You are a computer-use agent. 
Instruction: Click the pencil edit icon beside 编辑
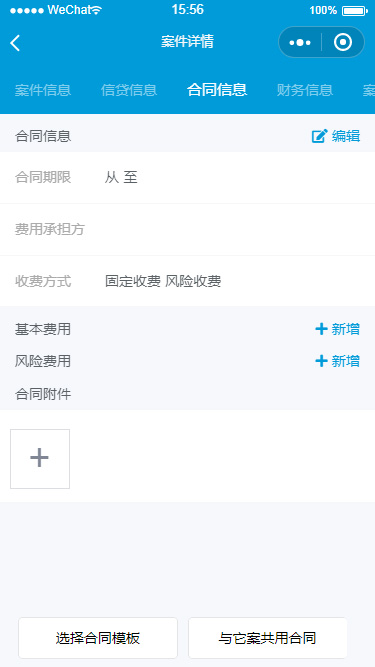tap(319, 136)
